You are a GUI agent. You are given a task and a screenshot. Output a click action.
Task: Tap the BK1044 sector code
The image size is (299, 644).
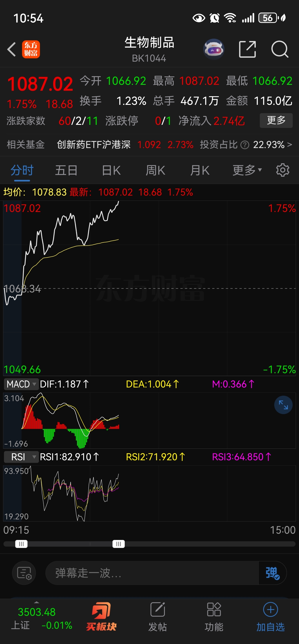pos(149,58)
